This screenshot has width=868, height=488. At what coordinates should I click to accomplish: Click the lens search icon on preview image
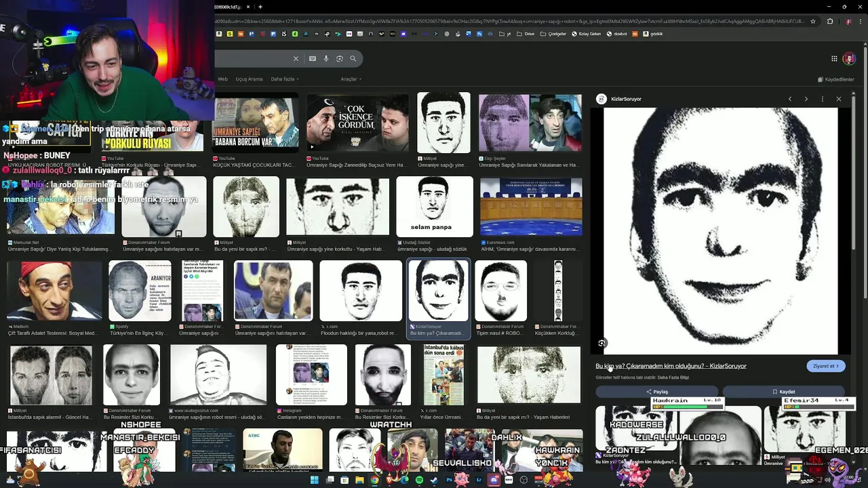601,344
